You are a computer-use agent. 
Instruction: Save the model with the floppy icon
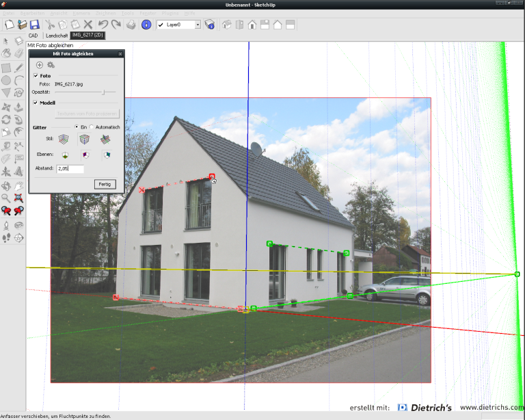34,25
